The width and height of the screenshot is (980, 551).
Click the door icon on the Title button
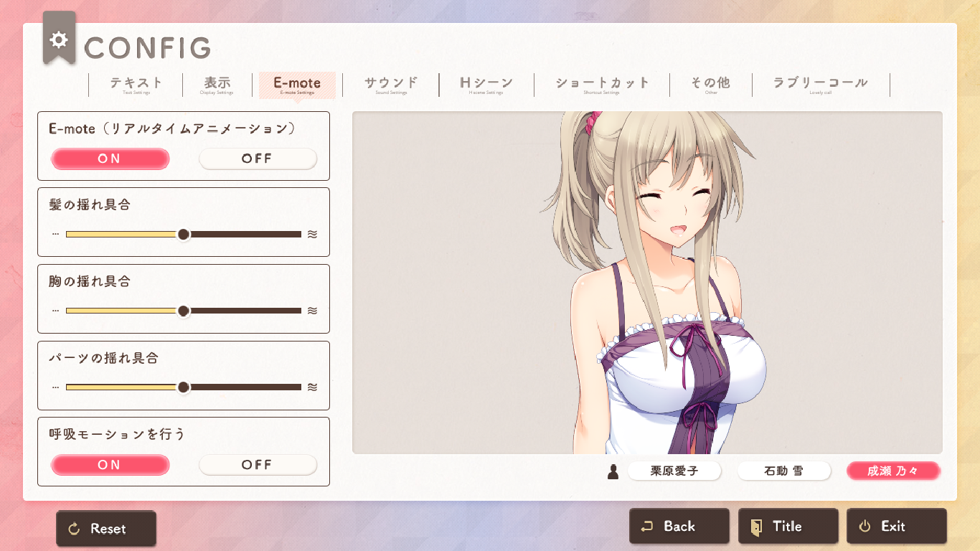coord(756,527)
